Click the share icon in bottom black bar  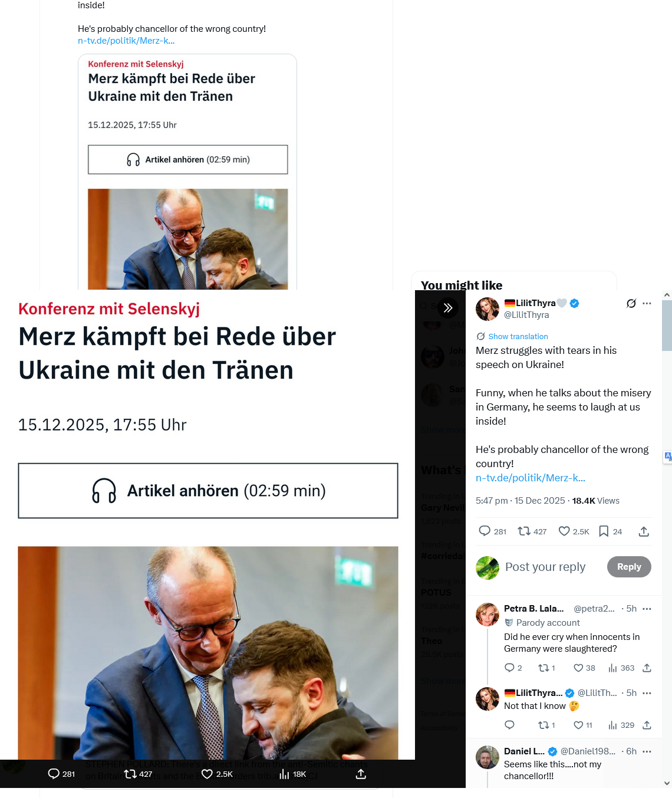point(361,774)
